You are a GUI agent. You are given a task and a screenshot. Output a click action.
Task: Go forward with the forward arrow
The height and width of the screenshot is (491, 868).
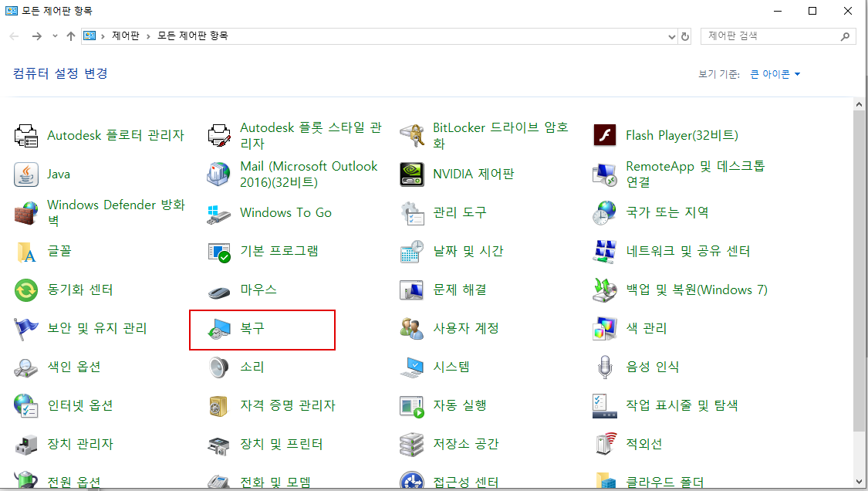click(x=36, y=36)
